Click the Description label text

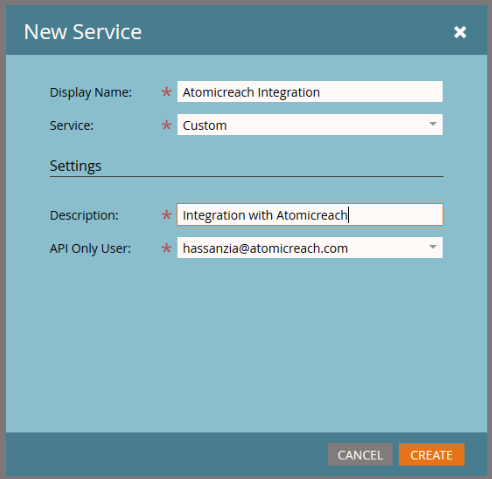click(84, 215)
